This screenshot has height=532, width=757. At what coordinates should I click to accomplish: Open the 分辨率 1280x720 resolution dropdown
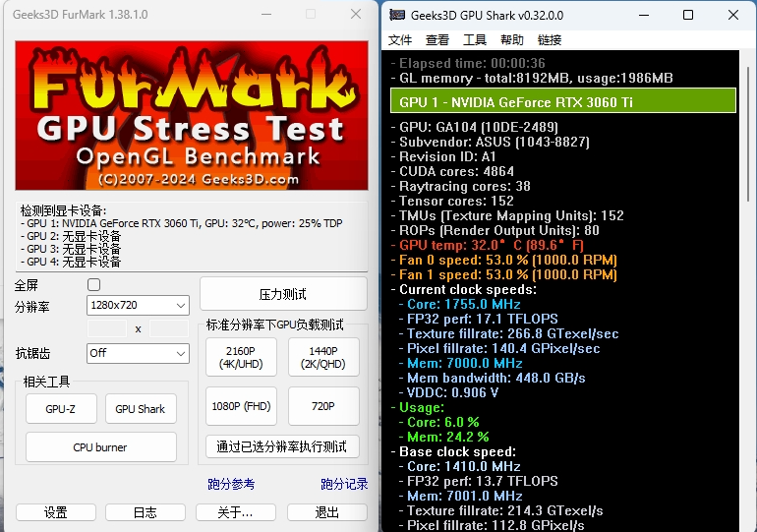pos(138,305)
